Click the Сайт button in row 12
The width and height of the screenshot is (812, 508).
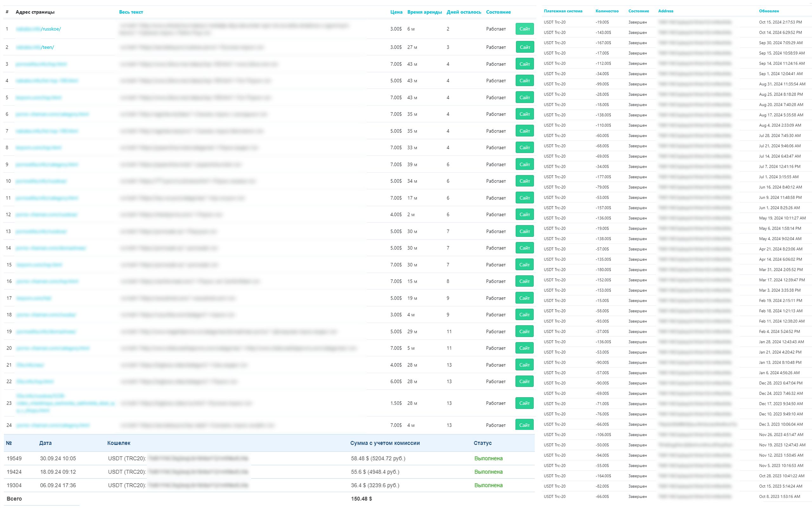(x=524, y=214)
